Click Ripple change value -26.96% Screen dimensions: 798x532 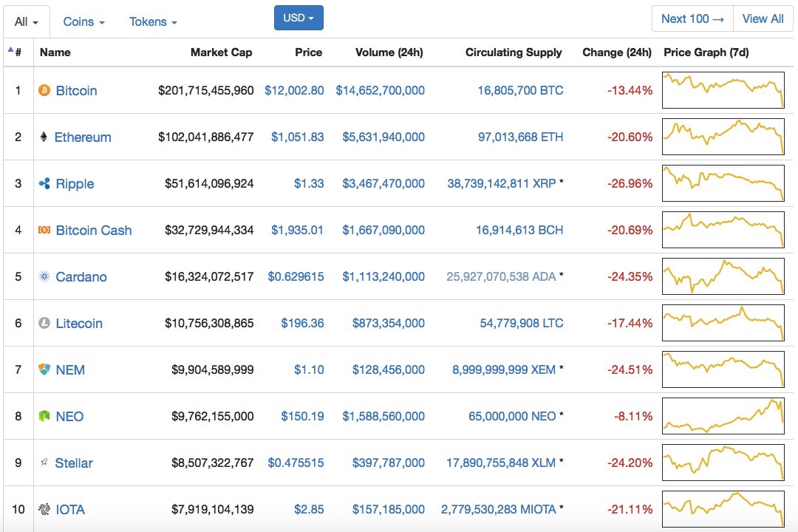point(630,183)
